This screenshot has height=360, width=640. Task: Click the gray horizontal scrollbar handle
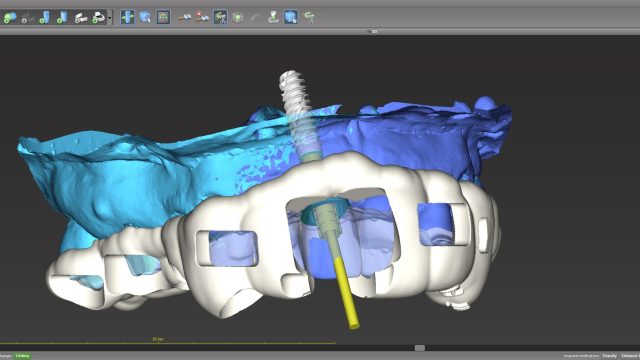click(x=420, y=348)
